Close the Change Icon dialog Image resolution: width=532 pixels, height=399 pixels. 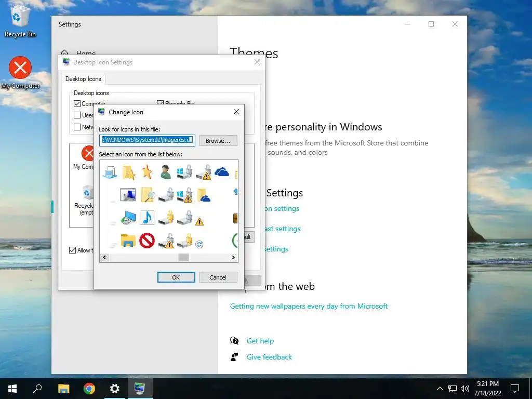[236, 112]
